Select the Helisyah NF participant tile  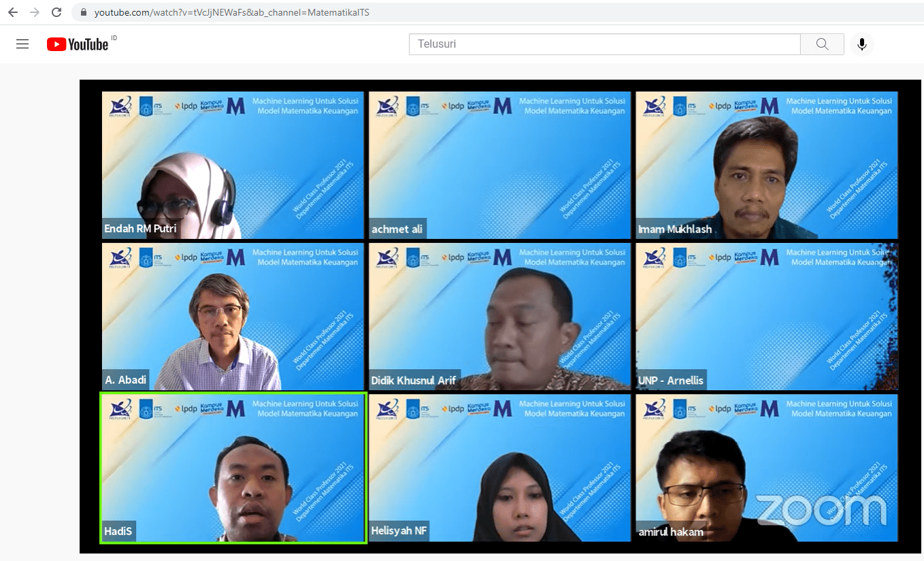[x=499, y=468]
